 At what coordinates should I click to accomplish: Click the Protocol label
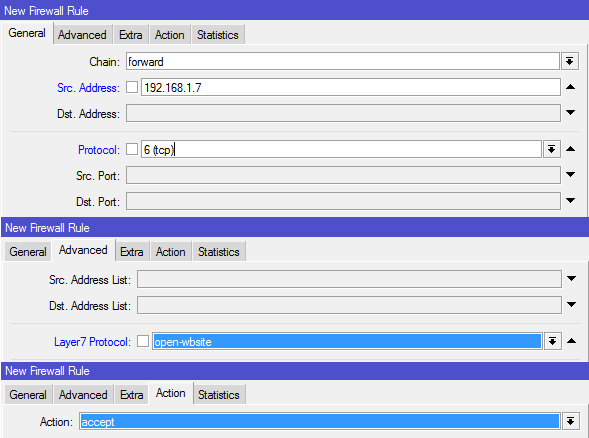[x=99, y=150]
